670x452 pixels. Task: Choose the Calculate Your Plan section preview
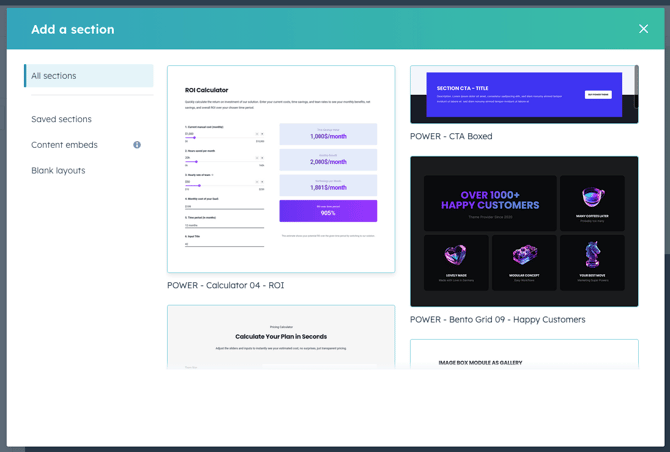(280, 338)
